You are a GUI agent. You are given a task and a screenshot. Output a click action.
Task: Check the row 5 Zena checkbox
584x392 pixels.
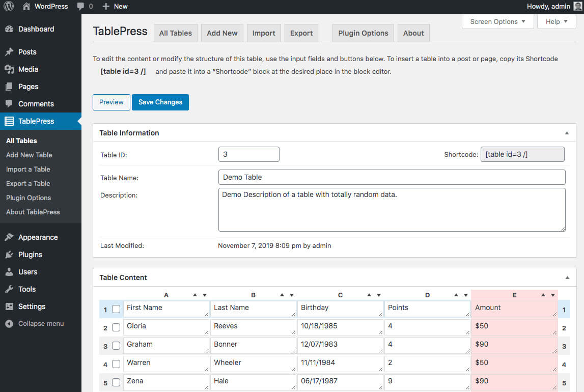pos(116,382)
